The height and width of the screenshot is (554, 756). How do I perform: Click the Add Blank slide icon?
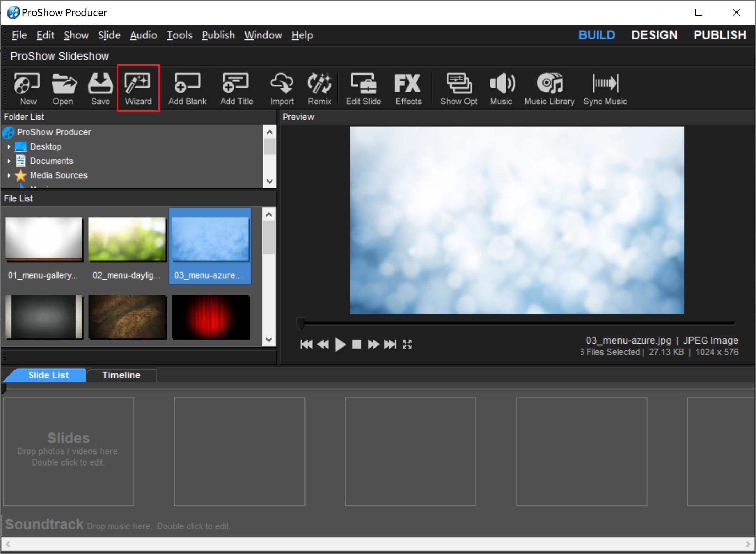[x=187, y=88]
